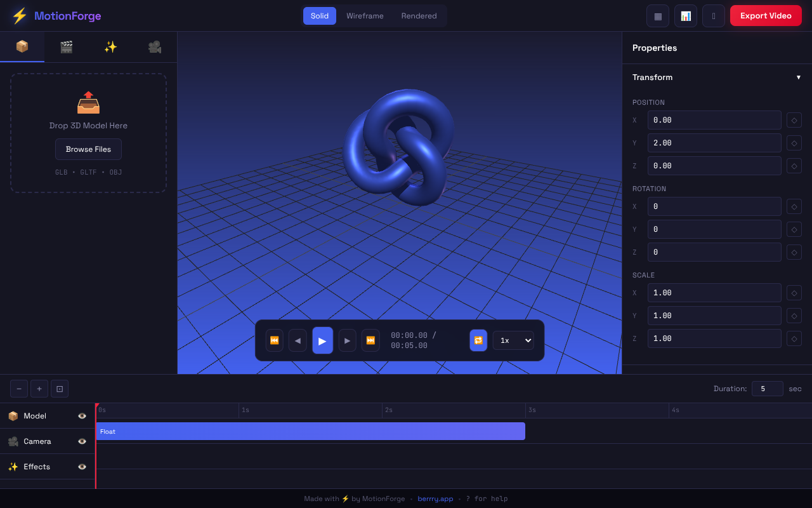
Task: Add keyframe for Rotation Z
Action: 794,252
